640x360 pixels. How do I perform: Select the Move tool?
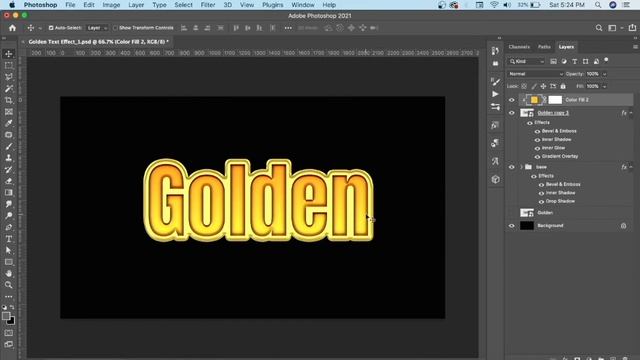9,54
